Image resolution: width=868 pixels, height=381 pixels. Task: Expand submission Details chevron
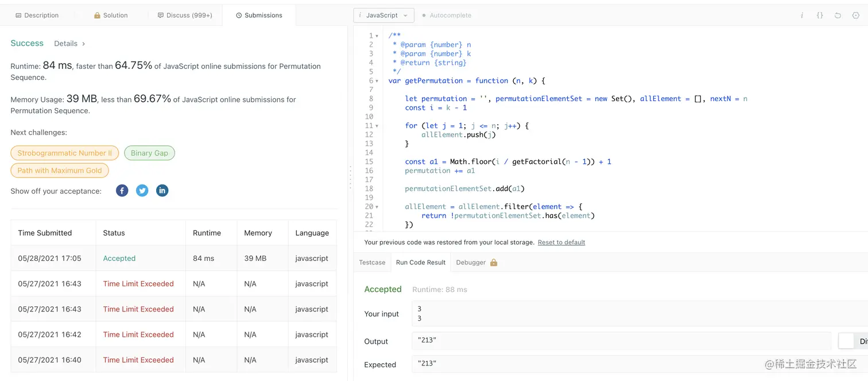(x=83, y=44)
